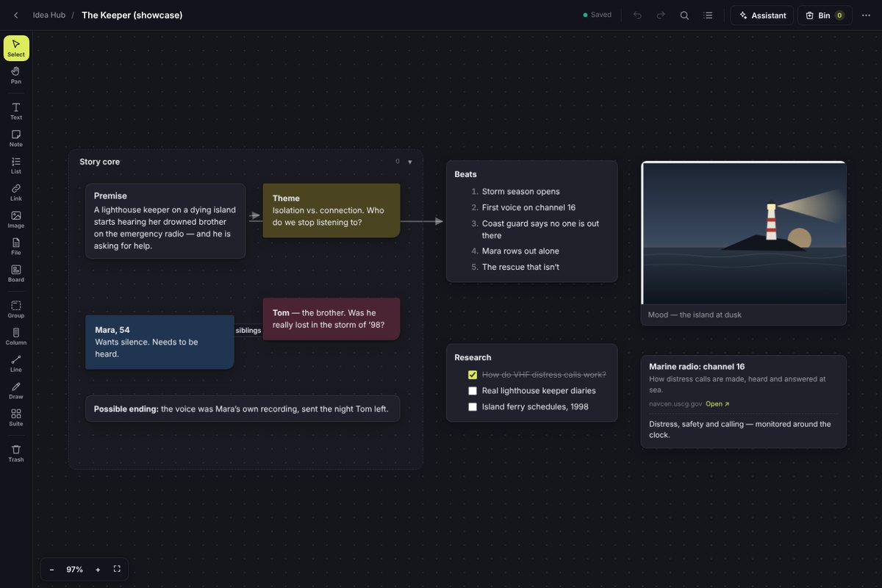Select the blue Mara, 54 note
This screenshot has width=882, height=588.
coord(159,342)
